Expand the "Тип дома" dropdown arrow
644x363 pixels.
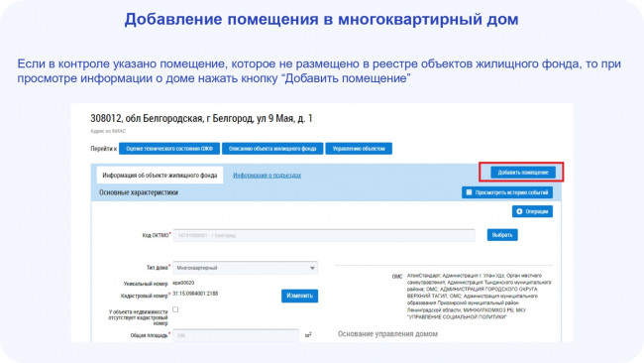pos(312,268)
